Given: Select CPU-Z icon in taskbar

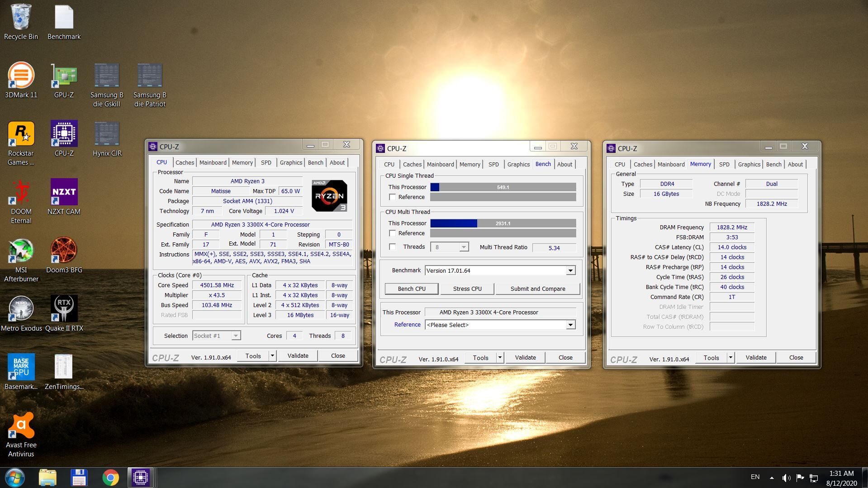Looking at the screenshot, I should [x=141, y=478].
